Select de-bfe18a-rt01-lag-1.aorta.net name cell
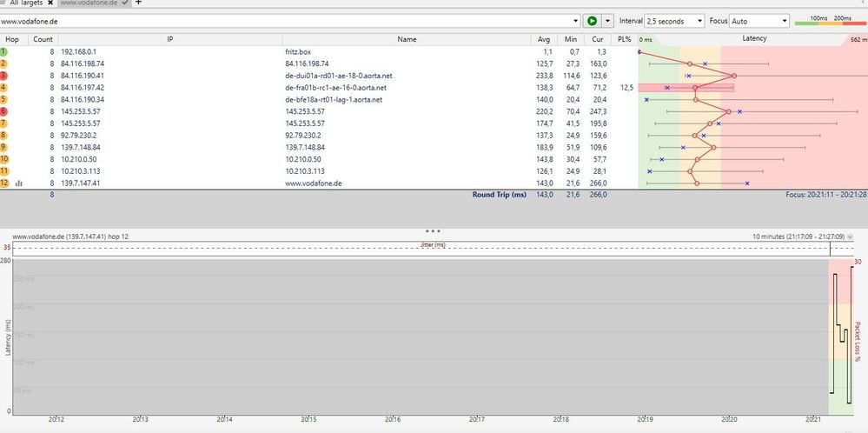The width and height of the screenshot is (868, 433). (334, 100)
